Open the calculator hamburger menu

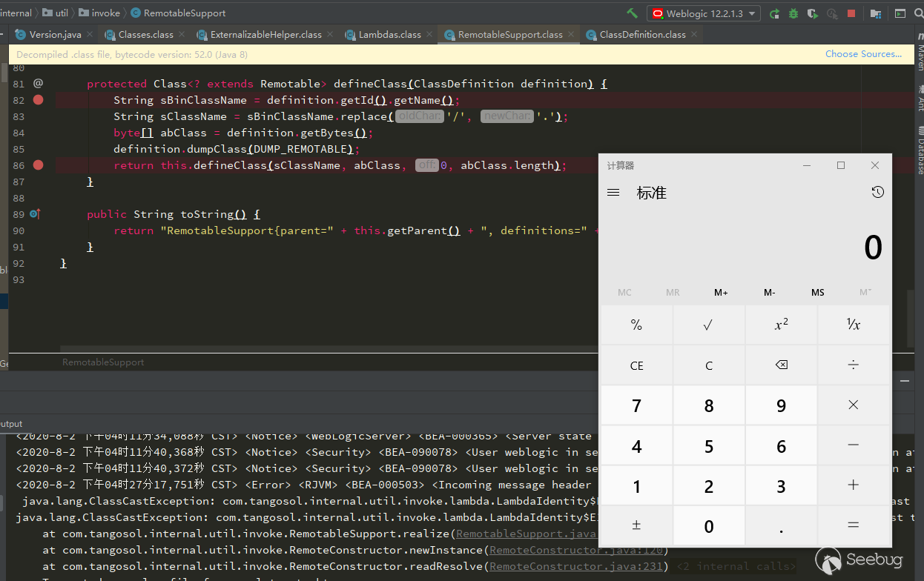coord(613,193)
